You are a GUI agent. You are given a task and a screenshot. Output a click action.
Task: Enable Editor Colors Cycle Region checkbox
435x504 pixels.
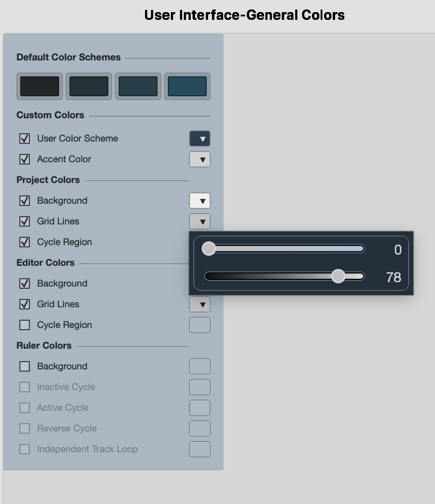coord(25,325)
